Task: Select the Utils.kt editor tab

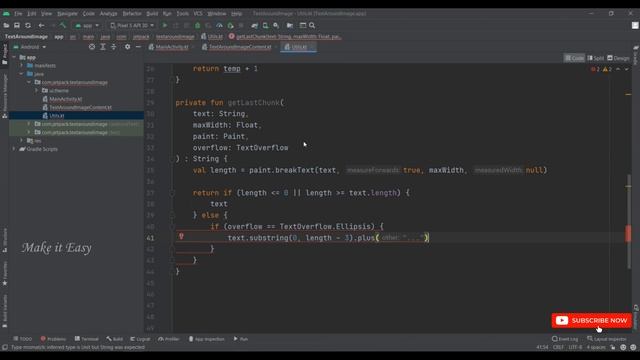Action: click(x=299, y=47)
